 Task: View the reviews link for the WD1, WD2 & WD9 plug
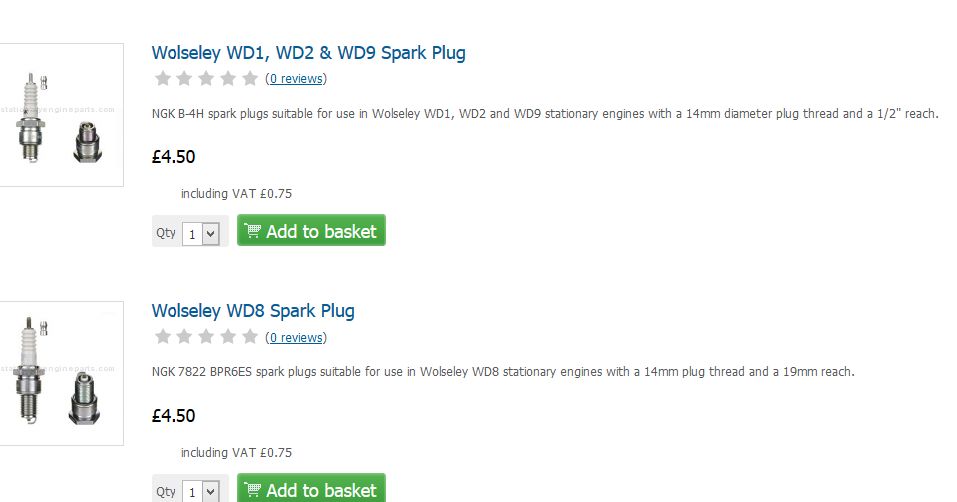pos(296,79)
